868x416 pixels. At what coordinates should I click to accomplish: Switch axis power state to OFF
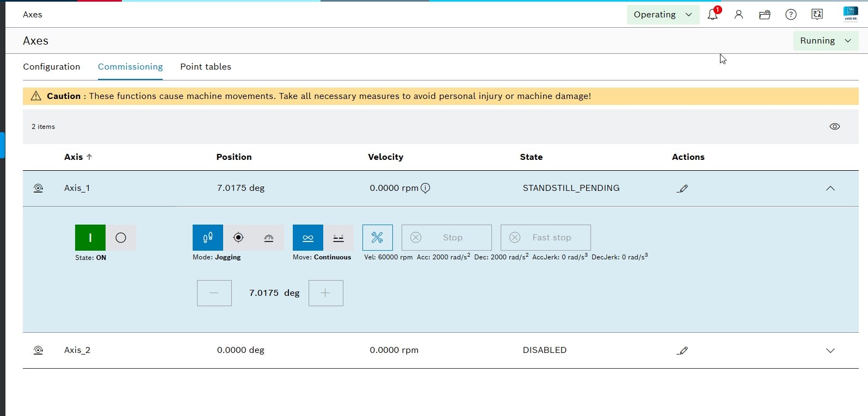(121, 238)
